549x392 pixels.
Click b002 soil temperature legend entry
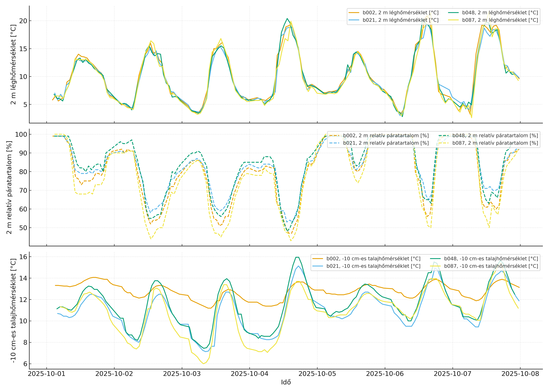(373, 259)
